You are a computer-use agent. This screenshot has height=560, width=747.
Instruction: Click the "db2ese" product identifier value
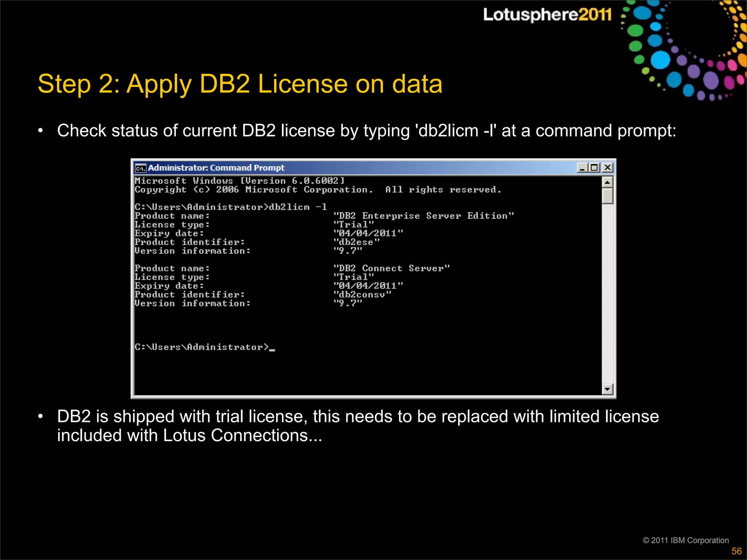[x=357, y=242]
